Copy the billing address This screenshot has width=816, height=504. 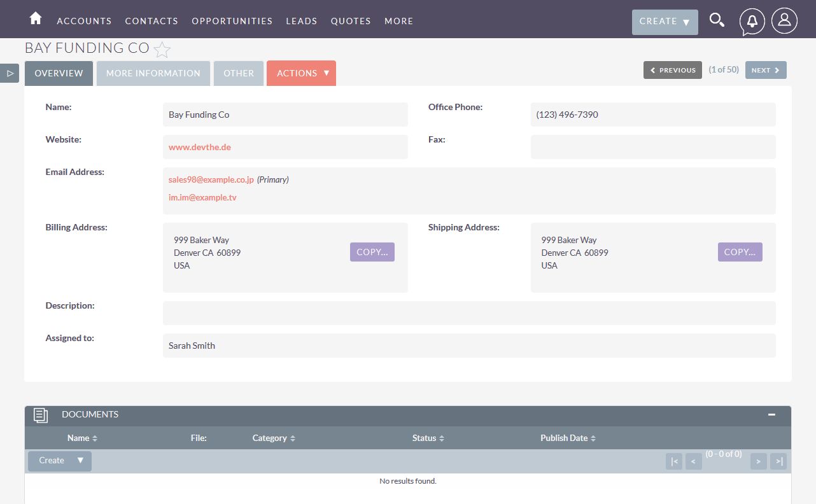372,252
